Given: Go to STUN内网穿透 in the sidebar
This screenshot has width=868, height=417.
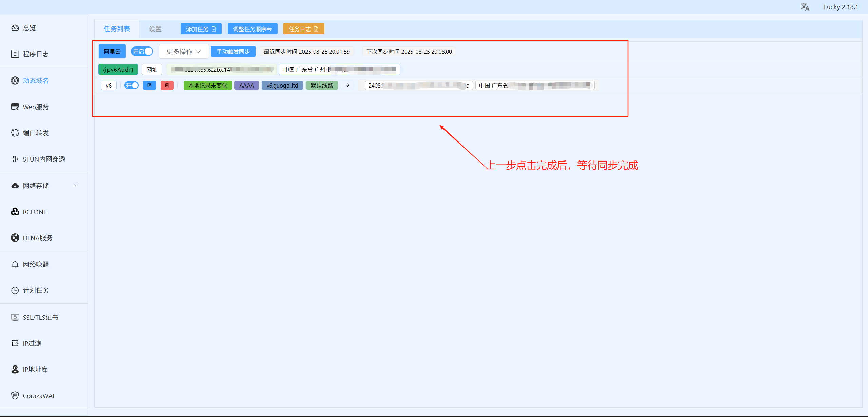Looking at the screenshot, I should (x=44, y=159).
